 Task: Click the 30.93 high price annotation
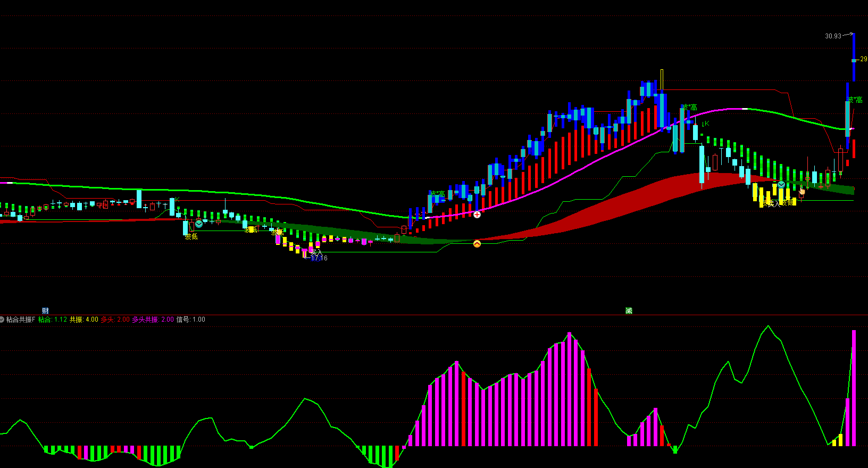tap(833, 36)
